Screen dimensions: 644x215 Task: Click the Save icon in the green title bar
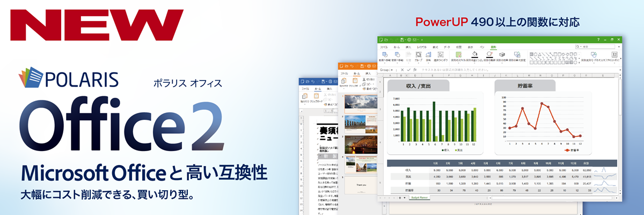[402, 40]
